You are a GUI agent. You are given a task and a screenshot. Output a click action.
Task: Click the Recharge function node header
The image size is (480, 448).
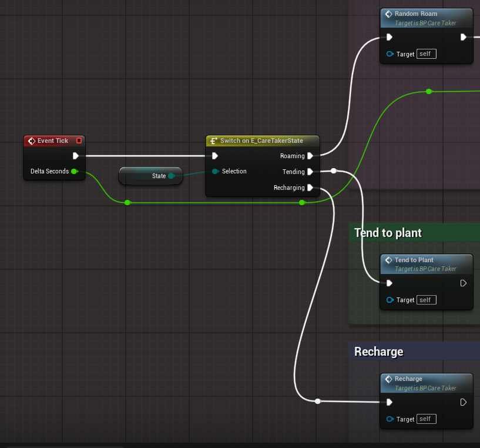427,383
